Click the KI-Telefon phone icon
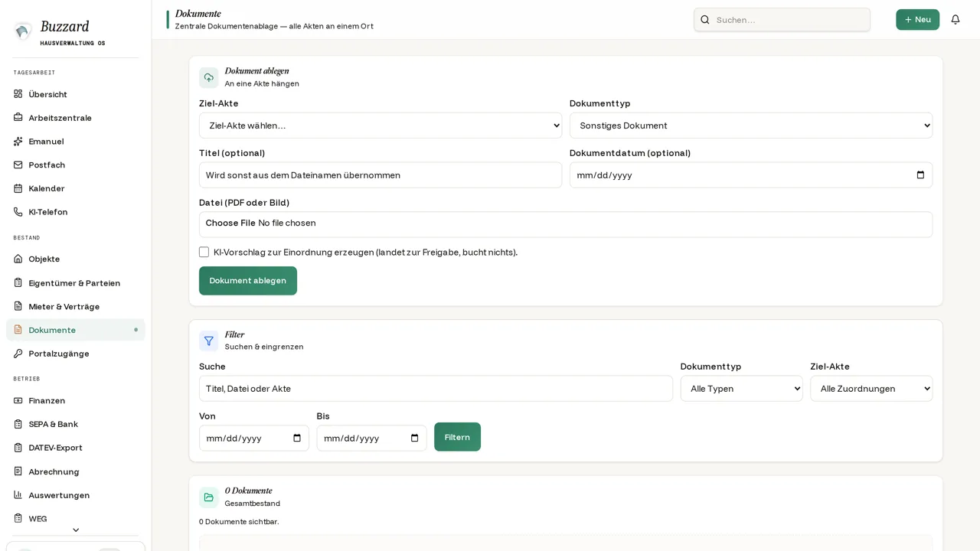This screenshot has width=980, height=551. coord(18,212)
